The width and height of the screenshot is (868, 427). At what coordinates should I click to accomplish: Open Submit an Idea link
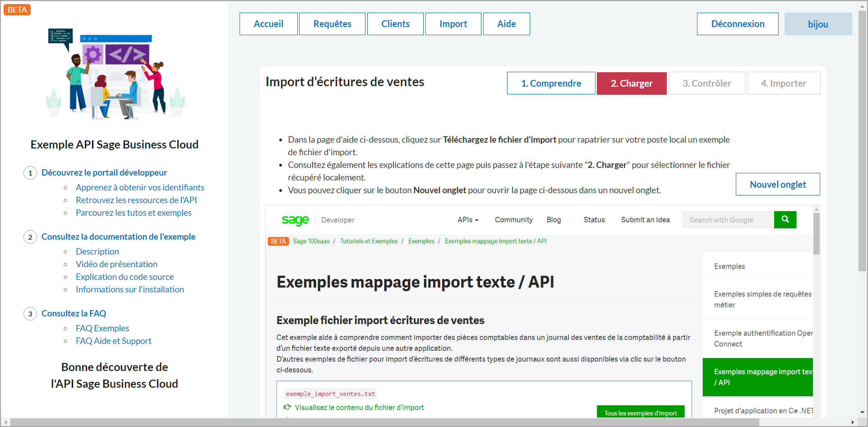pos(645,220)
